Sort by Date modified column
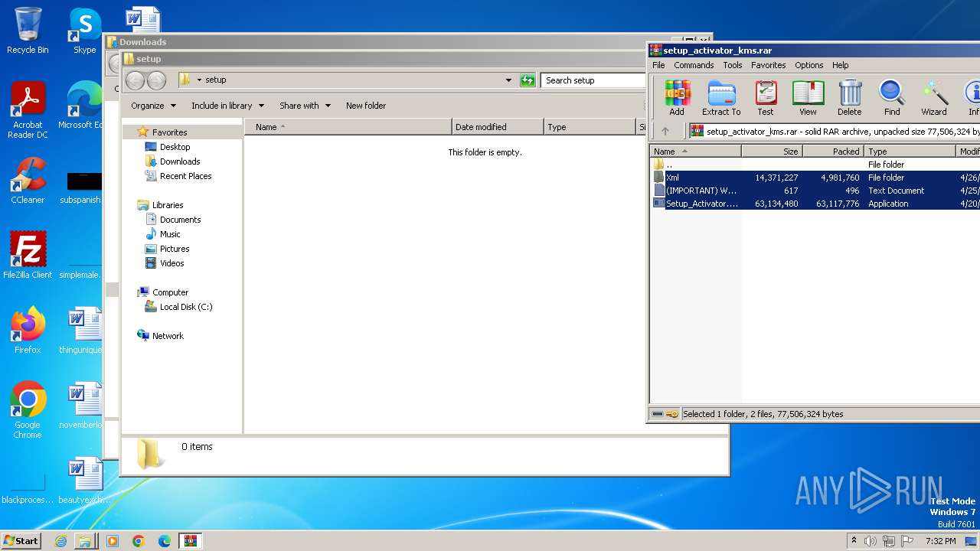Image resolution: width=980 pixels, height=551 pixels. [498, 127]
